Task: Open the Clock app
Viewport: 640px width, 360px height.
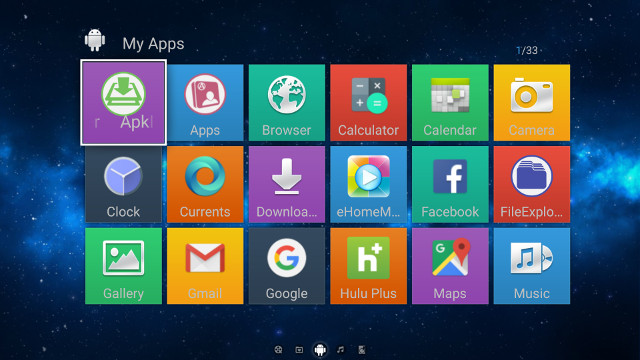Action: [x=123, y=184]
